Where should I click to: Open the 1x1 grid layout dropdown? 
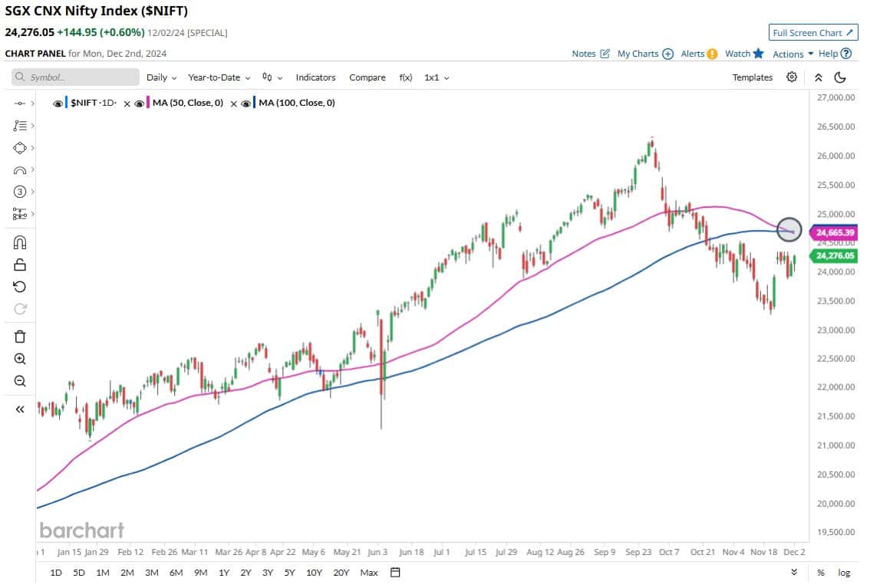tap(437, 77)
